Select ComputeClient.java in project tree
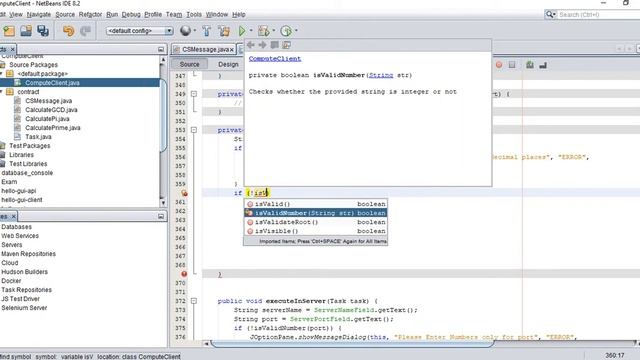640x360 pixels. tap(52, 83)
